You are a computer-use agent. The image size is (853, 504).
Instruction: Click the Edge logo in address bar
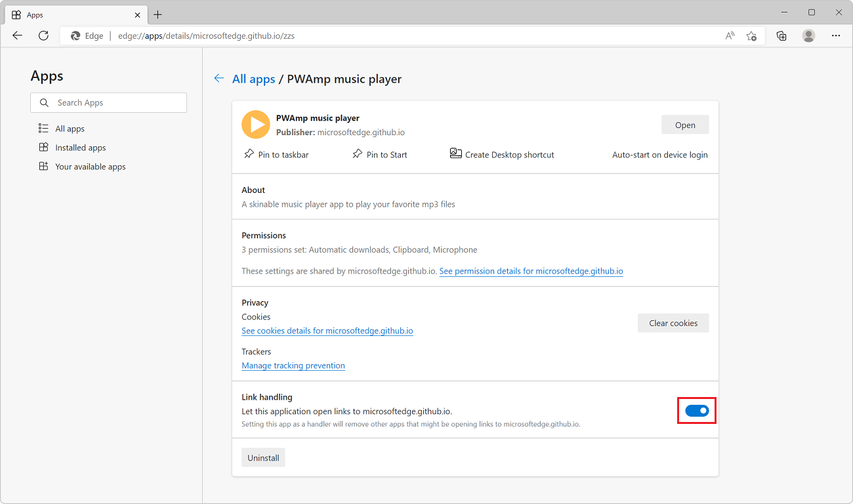coord(75,35)
